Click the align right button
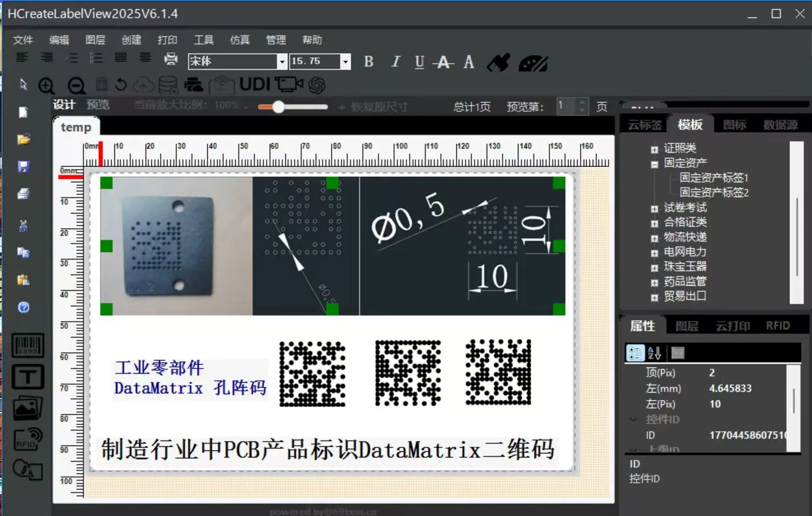The image size is (812, 516). (x=47, y=57)
